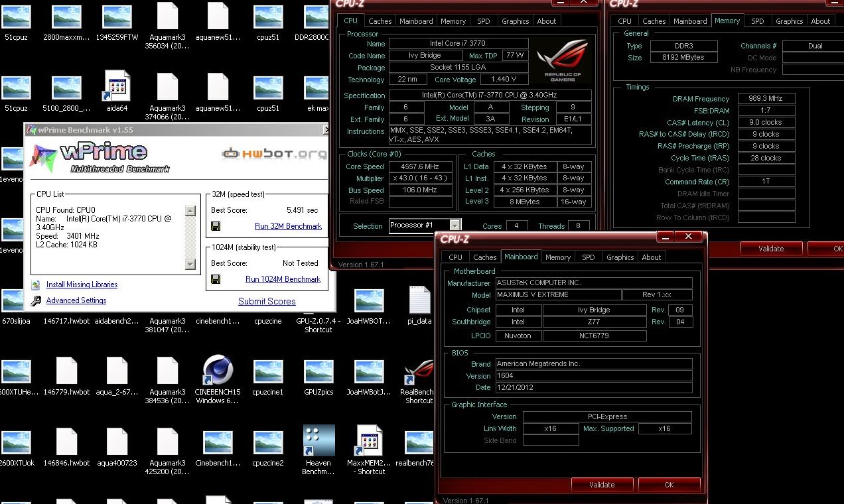Click the LPCIO NCT6779 field
This screenshot has height=504, width=844.
tap(595, 336)
